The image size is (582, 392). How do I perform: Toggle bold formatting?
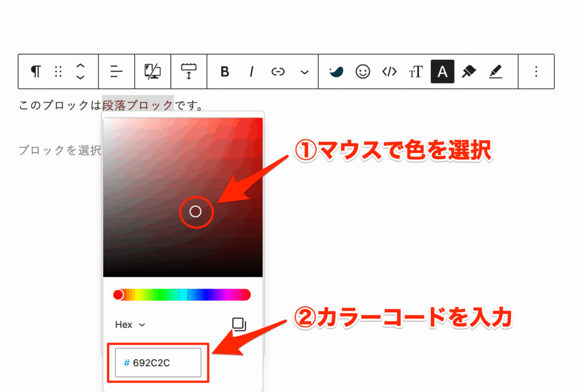225,71
